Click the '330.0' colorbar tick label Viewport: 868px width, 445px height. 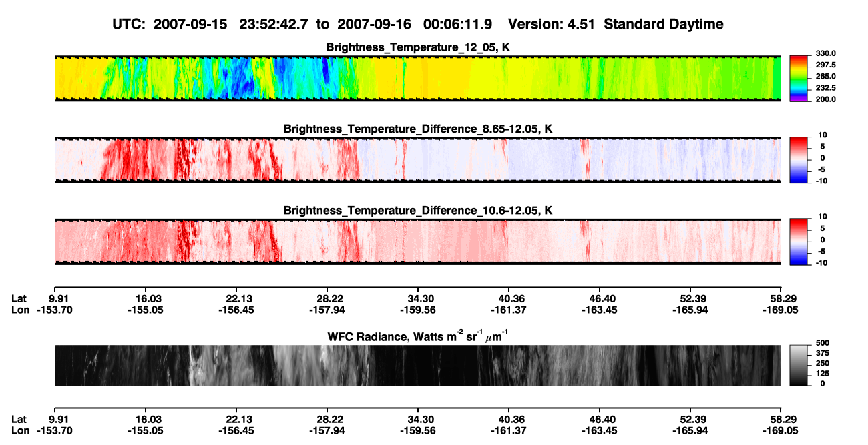(x=826, y=54)
